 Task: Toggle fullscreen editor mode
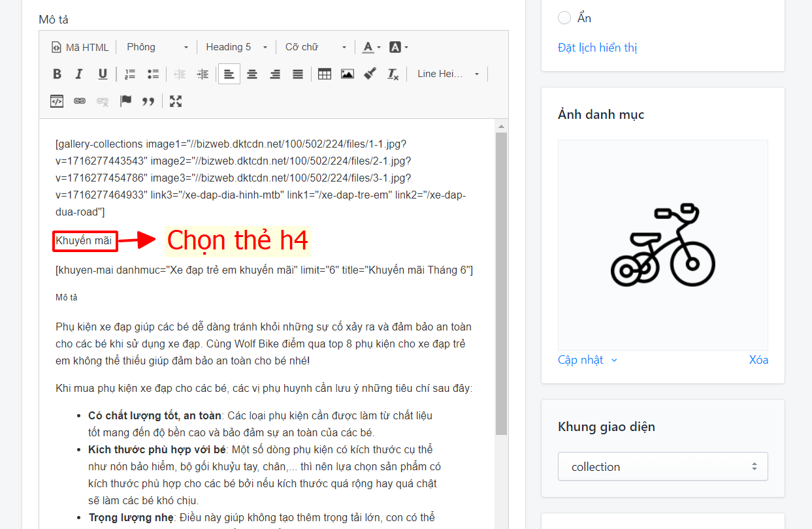[175, 101]
